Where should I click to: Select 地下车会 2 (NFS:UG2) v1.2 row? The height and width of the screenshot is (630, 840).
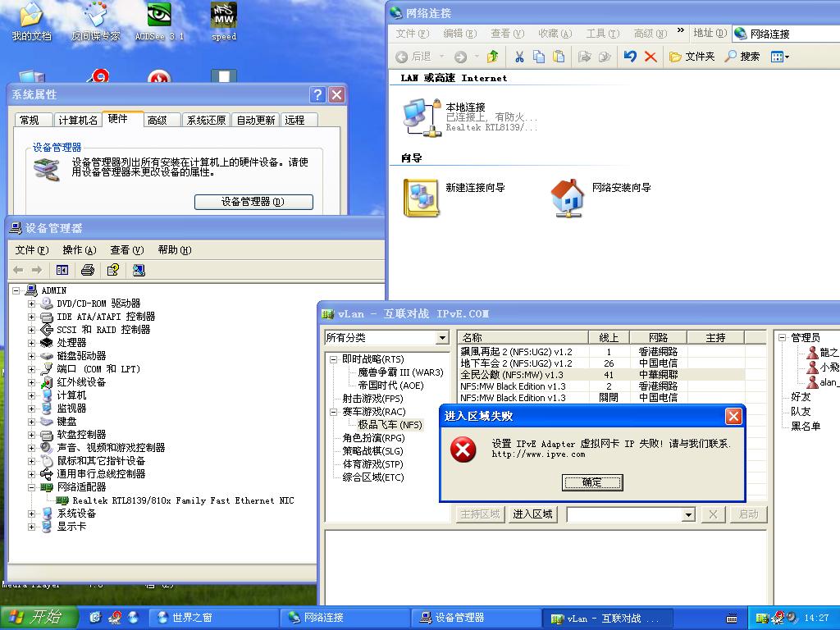602,363
